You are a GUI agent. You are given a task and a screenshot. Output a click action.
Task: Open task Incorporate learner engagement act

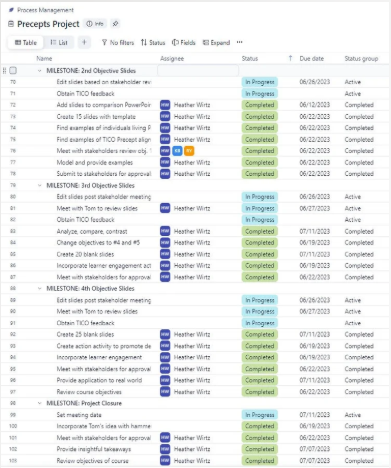click(x=104, y=266)
